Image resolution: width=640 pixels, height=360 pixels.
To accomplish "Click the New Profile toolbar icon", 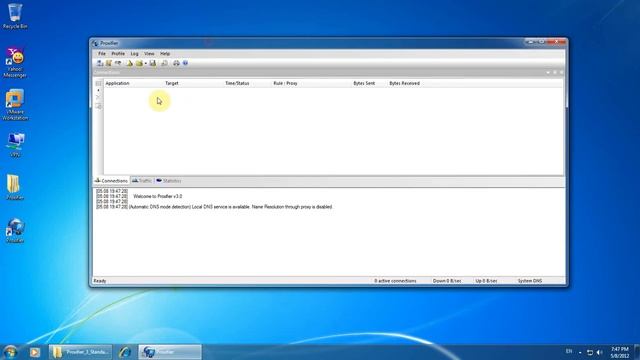I will pos(129,63).
